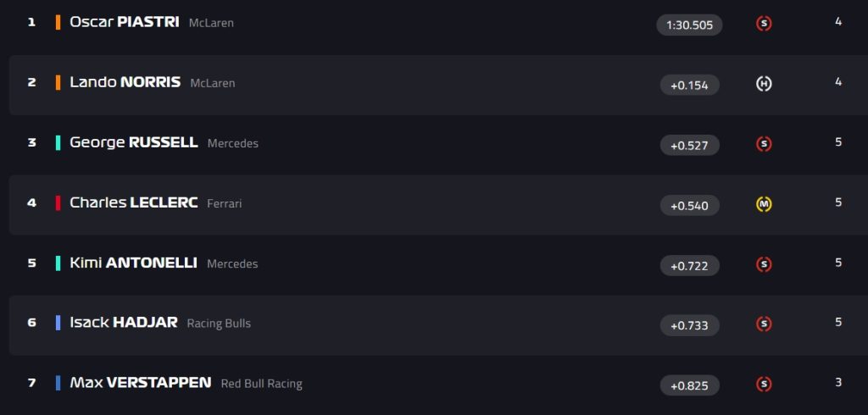Click Antonelli's soft tyre icon
Image resolution: width=868 pixels, height=415 pixels.
coord(764,264)
